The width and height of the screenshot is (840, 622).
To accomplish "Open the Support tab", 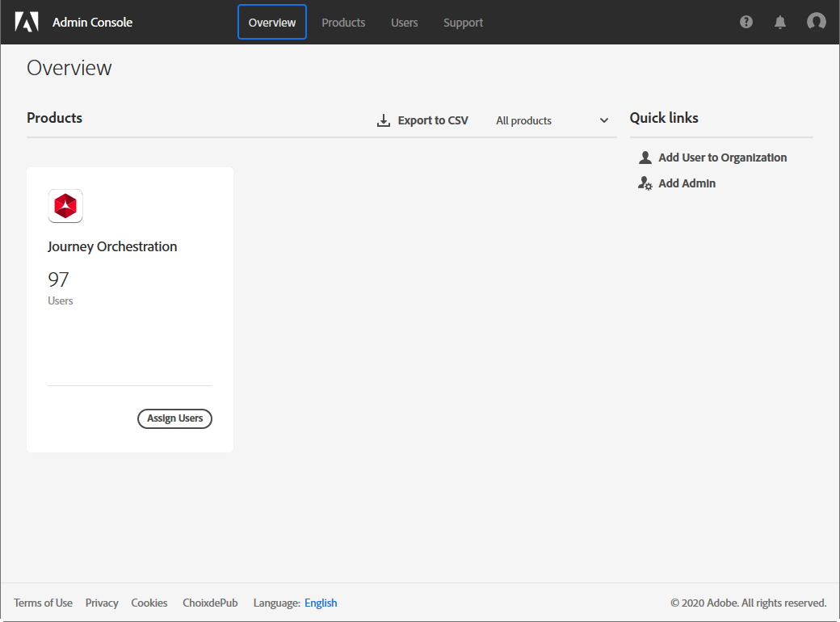I will (x=464, y=23).
